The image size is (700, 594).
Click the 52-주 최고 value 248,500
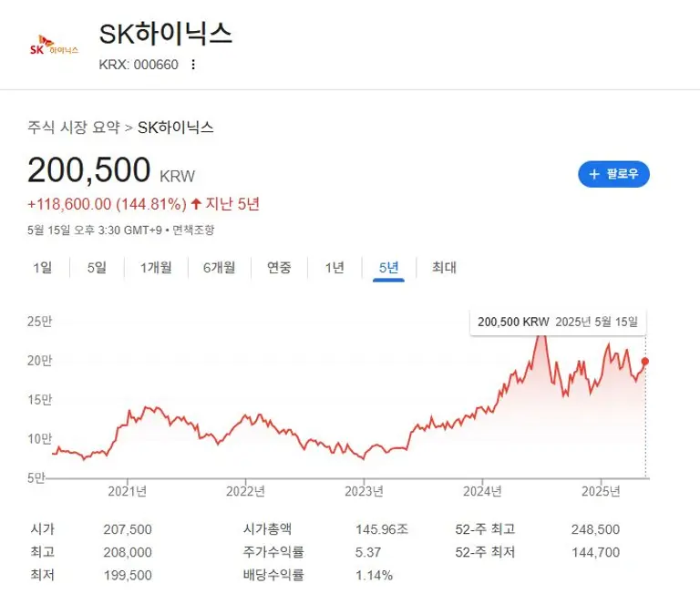(x=595, y=529)
